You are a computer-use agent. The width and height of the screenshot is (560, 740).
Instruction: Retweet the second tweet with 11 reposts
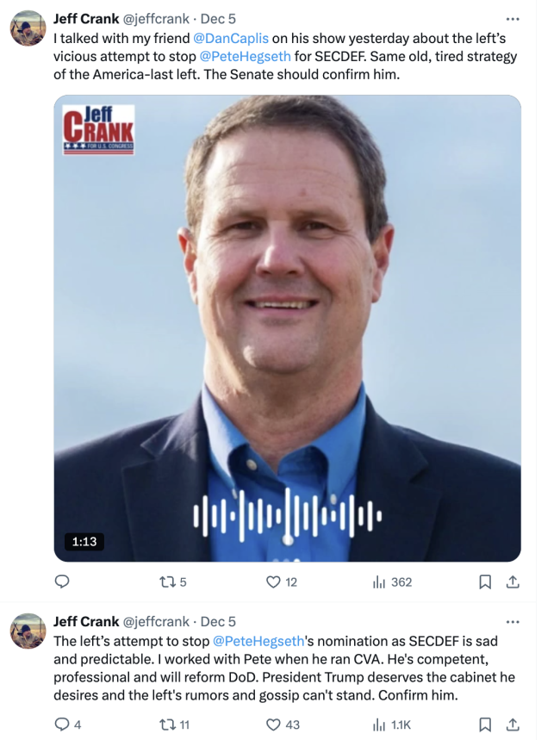(174, 724)
